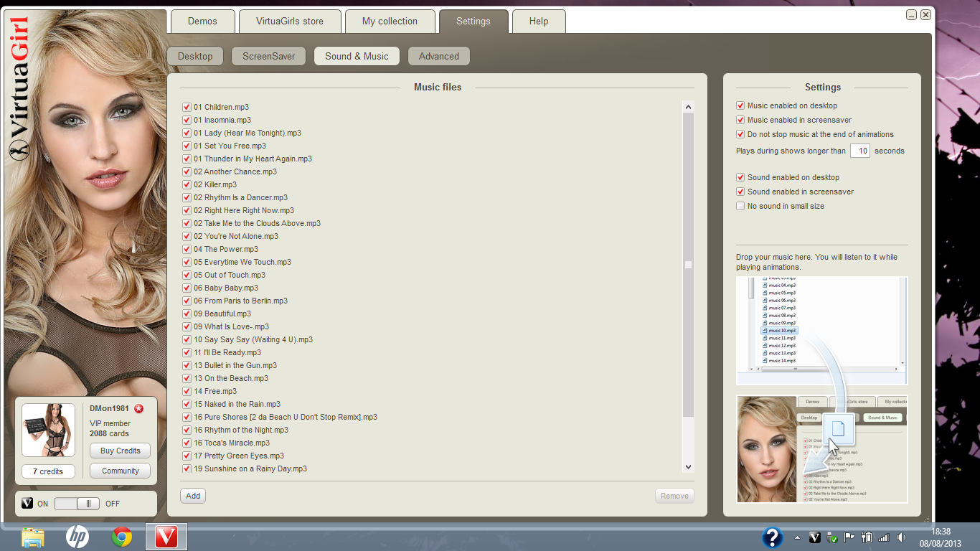Screen dimensions: 980x551
Task: Click the Add button
Action: coord(193,496)
